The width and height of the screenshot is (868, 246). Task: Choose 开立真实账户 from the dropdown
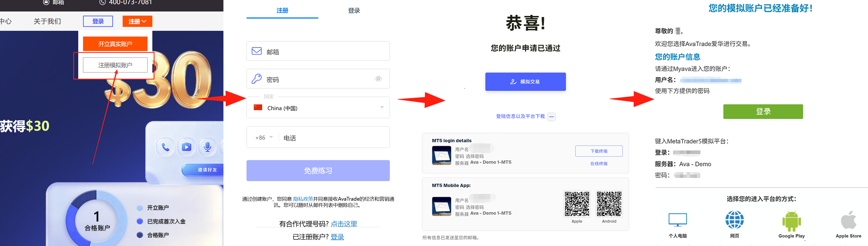point(115,44)
